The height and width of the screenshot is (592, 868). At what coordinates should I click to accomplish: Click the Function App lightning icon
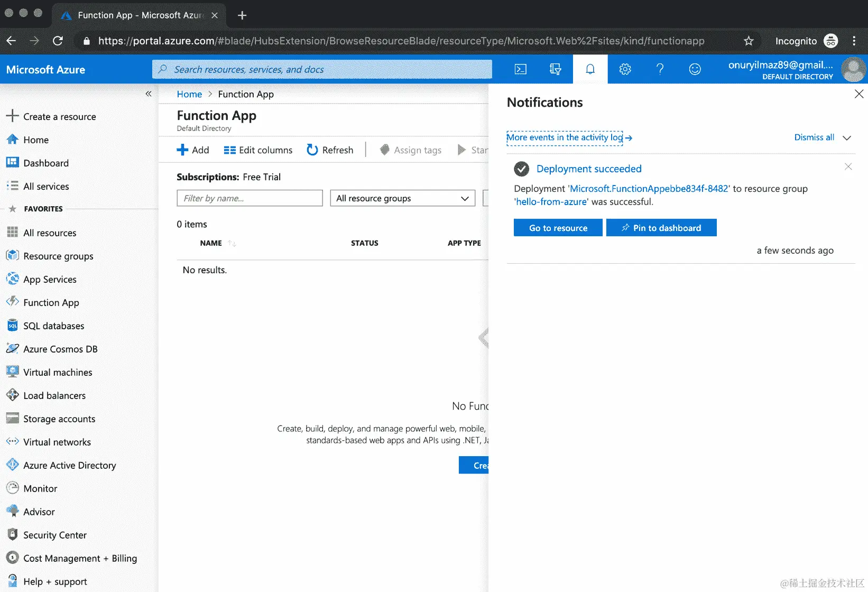12,302
